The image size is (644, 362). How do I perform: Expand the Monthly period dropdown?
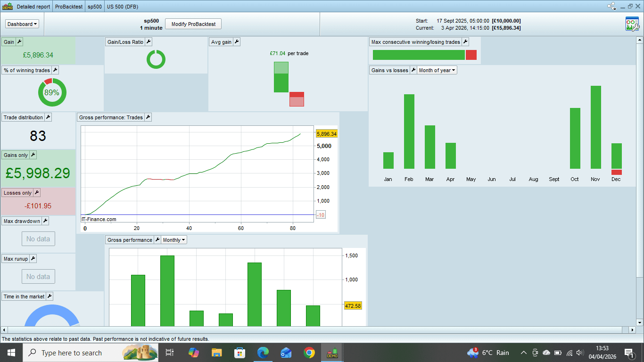click(x=174, y=240)
